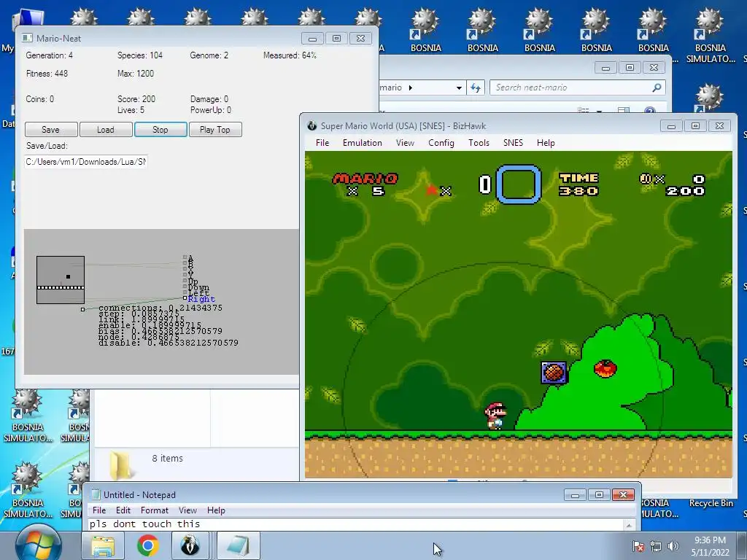
Task: Open BizHawk View menu
Action: [x=405, y=143]
